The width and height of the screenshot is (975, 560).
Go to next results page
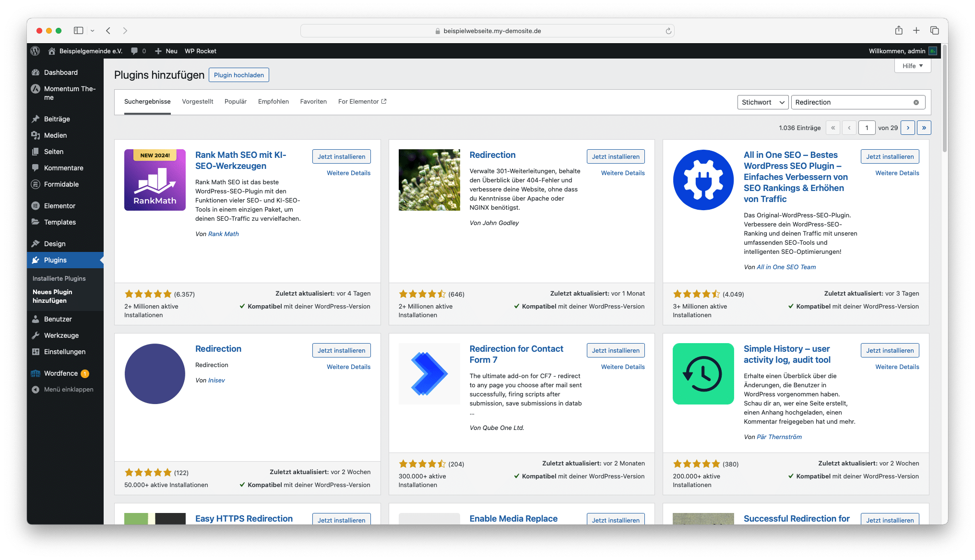coord(908,128)
